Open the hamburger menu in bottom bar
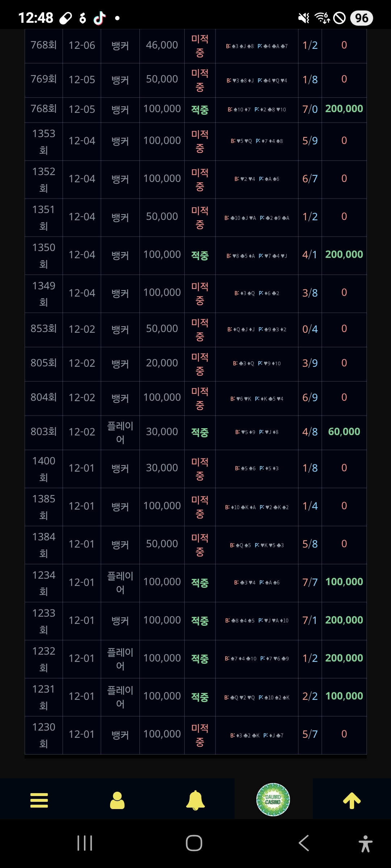This screenshot has height=868, width=391. coord(39,800)
